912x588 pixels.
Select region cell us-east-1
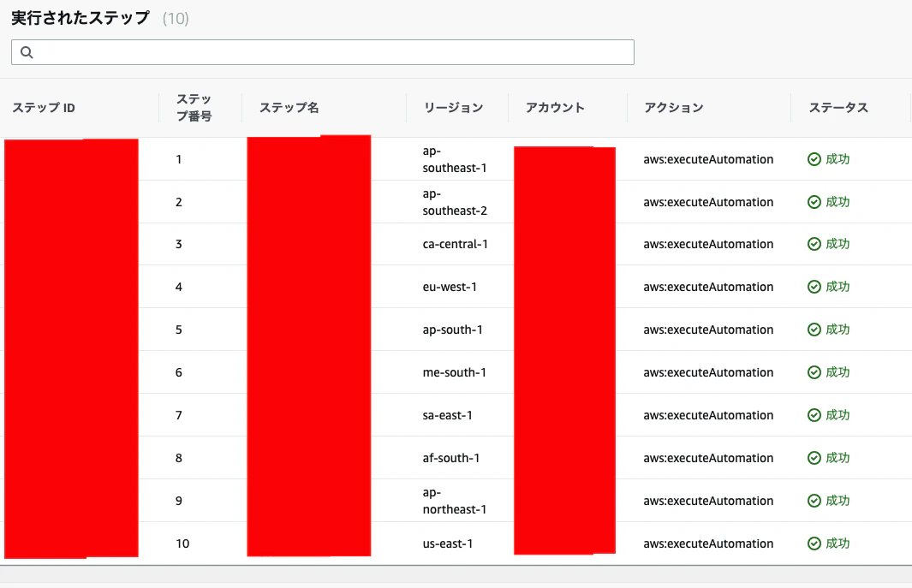click(x=448, y=543)
